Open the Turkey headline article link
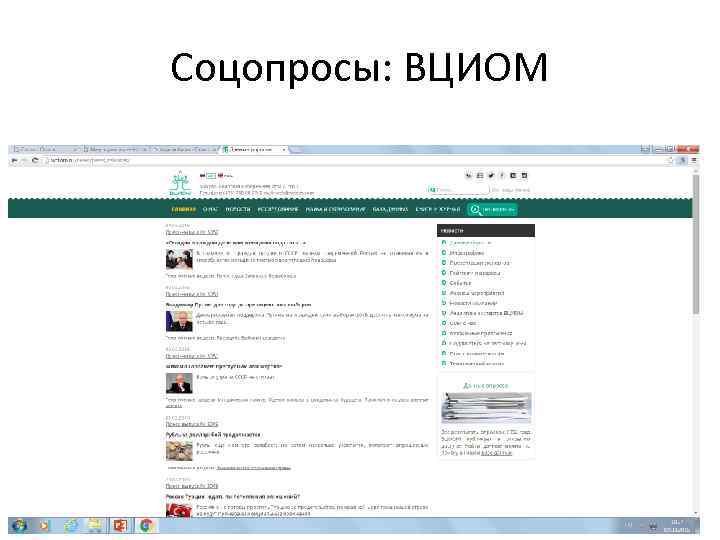The image size is (720, 540). pos(233,497)
